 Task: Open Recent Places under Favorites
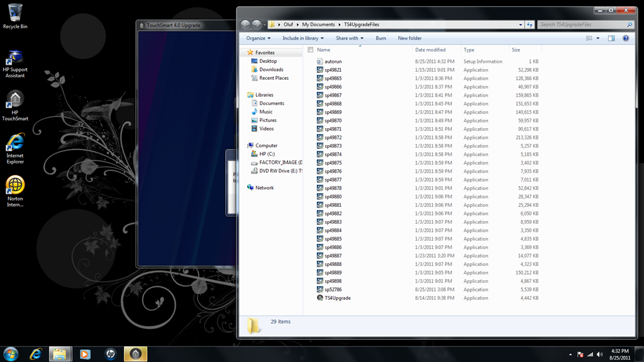pos(274,78)
